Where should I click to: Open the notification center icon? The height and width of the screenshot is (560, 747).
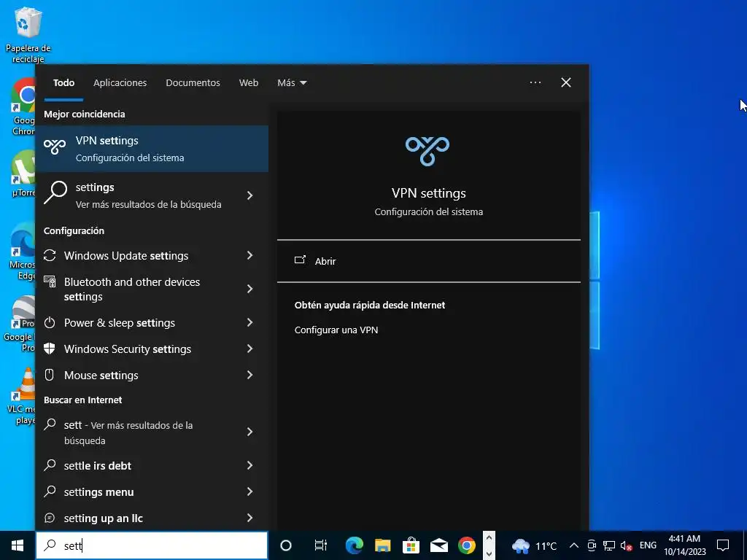723,545
